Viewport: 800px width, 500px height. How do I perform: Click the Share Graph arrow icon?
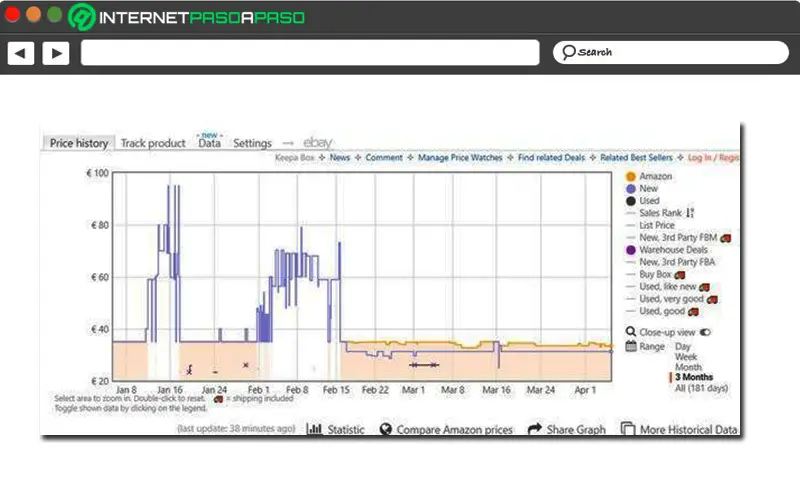(x=535, y=429)
